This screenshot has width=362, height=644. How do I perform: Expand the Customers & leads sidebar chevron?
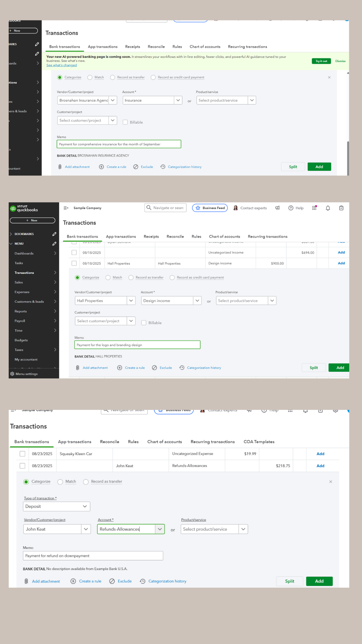pos(55,302)
